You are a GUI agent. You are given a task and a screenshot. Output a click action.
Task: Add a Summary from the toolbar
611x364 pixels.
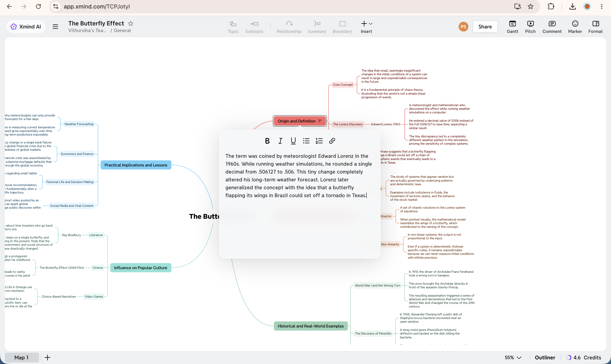click(317, 27)
